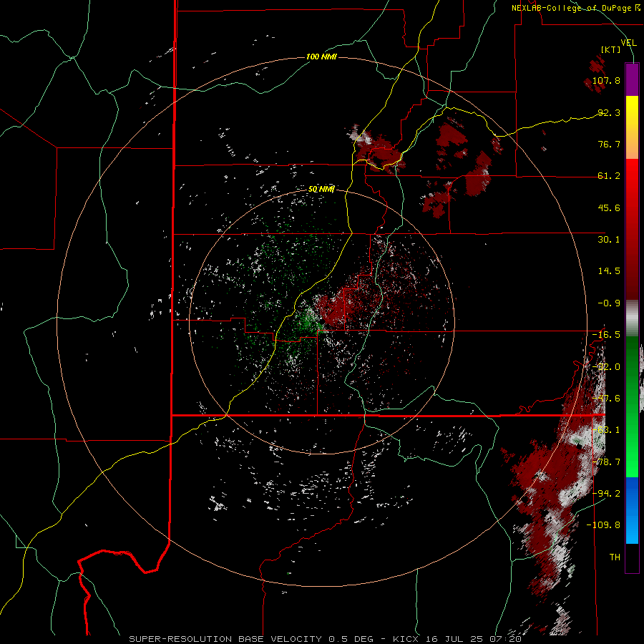The image size is (644, 644).
Task: Click the purple segment of the color bar
Action: 632,79
